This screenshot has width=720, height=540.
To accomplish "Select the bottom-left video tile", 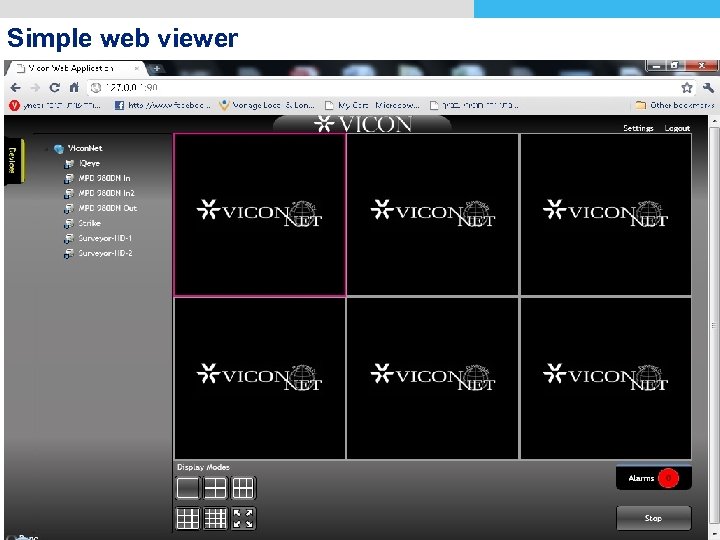I will tap(260, 378).
